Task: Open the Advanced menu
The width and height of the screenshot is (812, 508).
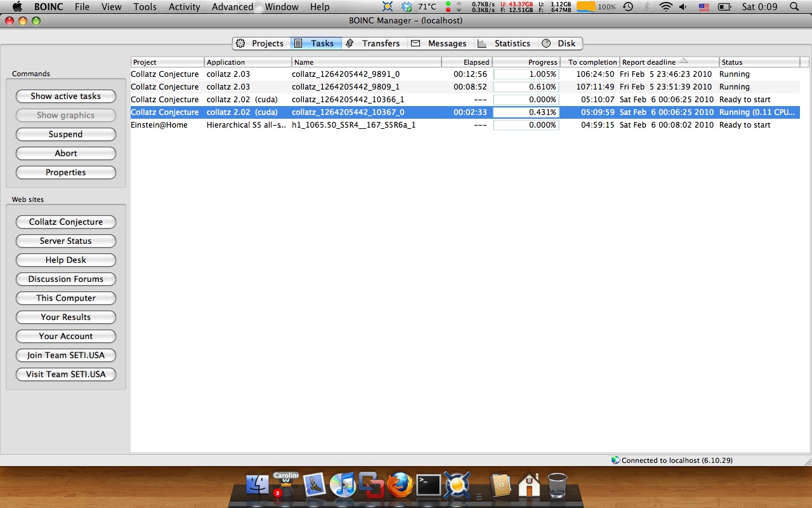Action: pos(232,7)
